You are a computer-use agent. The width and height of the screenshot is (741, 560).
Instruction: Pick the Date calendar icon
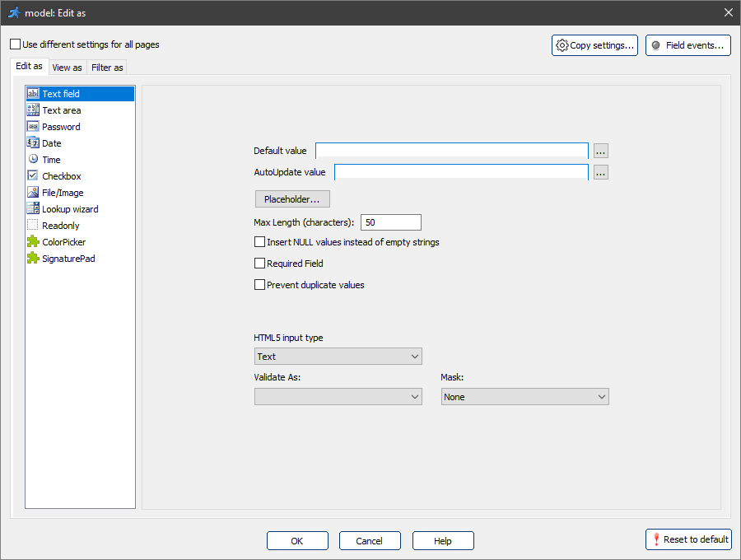(33, 143)
